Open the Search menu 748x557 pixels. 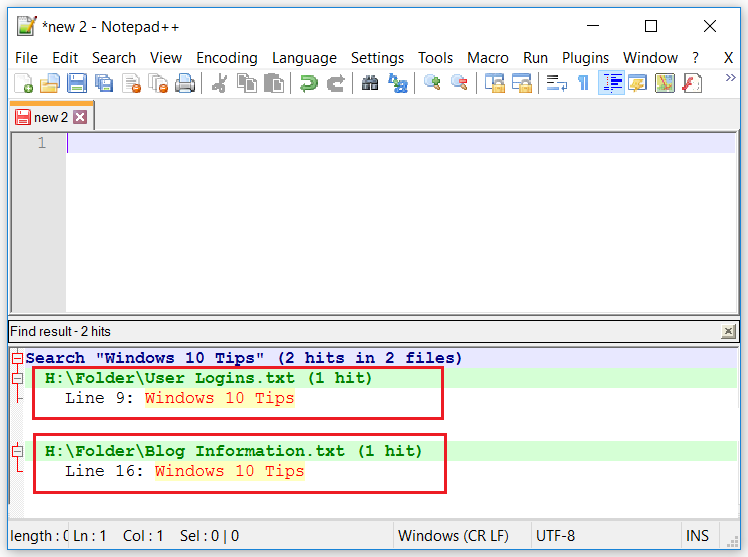114,58
